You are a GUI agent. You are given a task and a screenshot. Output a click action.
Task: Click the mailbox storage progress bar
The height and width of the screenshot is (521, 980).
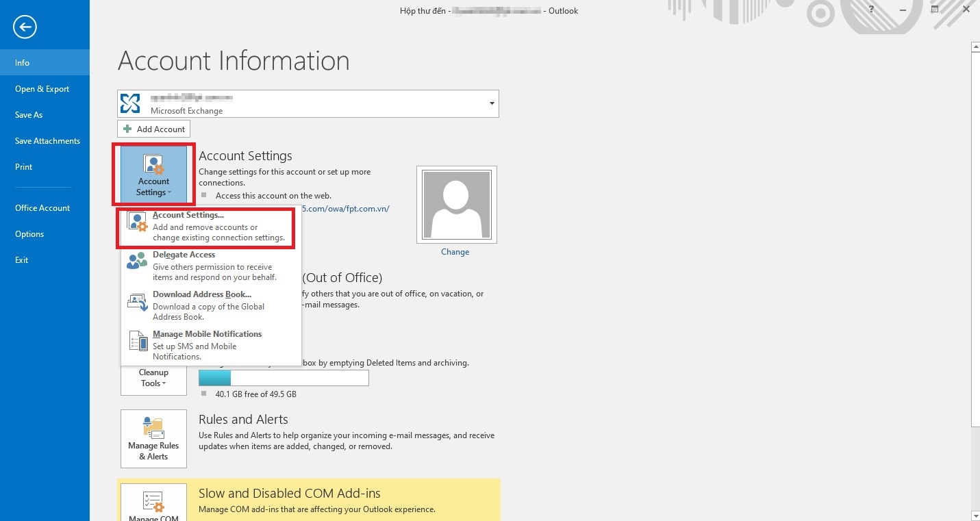(x=284, y=378)
